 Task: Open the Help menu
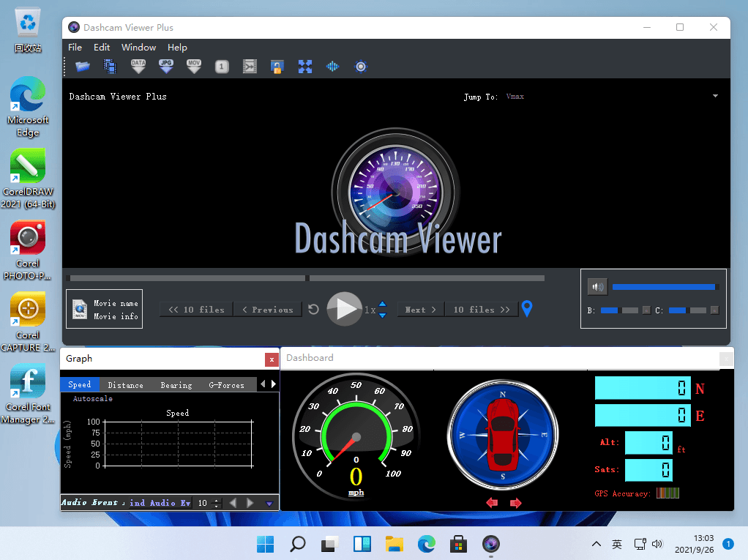tap(177, 48)
